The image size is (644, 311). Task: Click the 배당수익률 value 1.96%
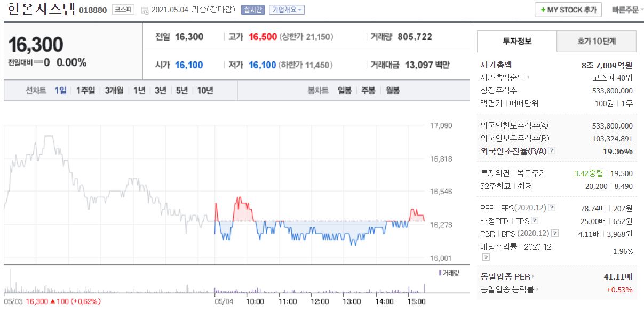tap(622, 251)
